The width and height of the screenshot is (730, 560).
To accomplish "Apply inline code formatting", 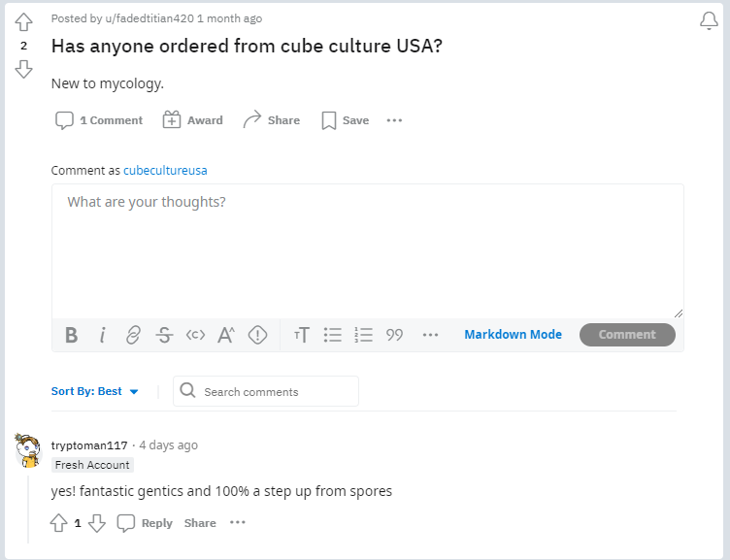I will click(195, 335).
